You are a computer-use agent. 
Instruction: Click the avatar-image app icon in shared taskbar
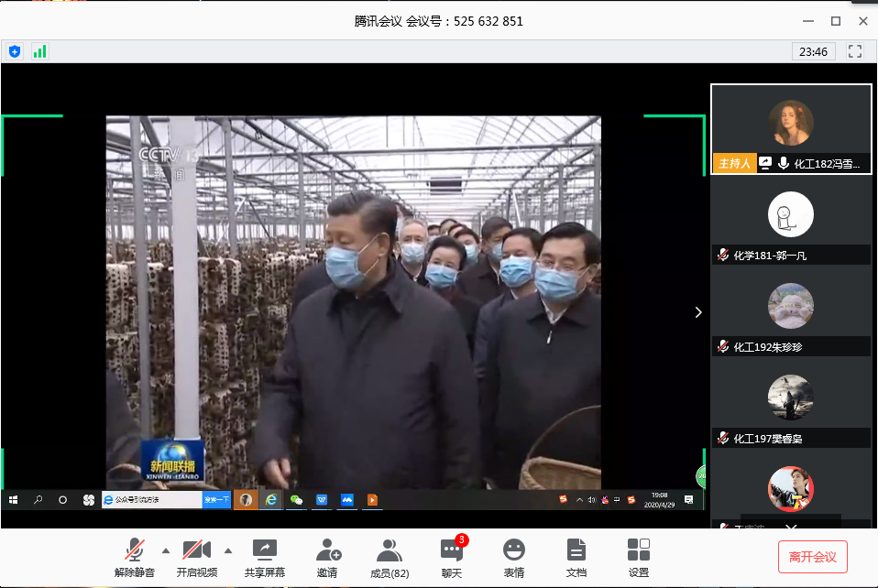click(246, 499)
